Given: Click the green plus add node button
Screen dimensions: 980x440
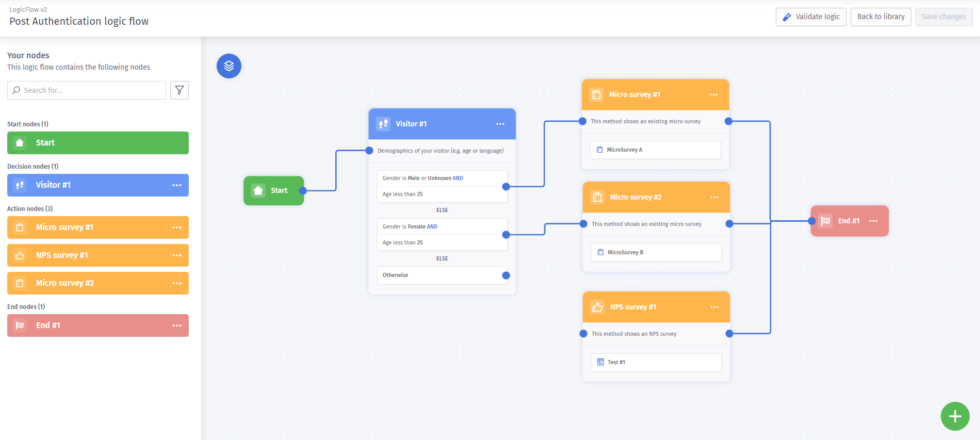Looking at the screenshot, I should (955, 416).
